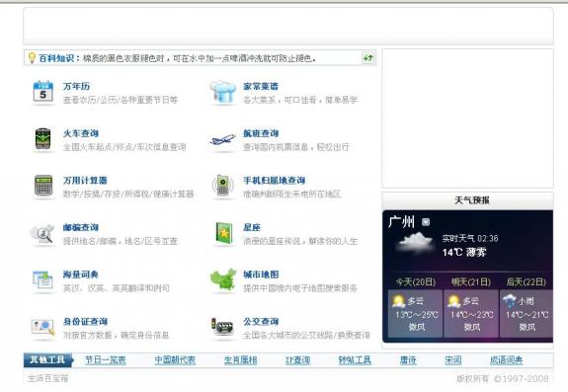Click the green book 星座 icon
The height and width of the screenshot is (392, 568).
tap(223, 233)
